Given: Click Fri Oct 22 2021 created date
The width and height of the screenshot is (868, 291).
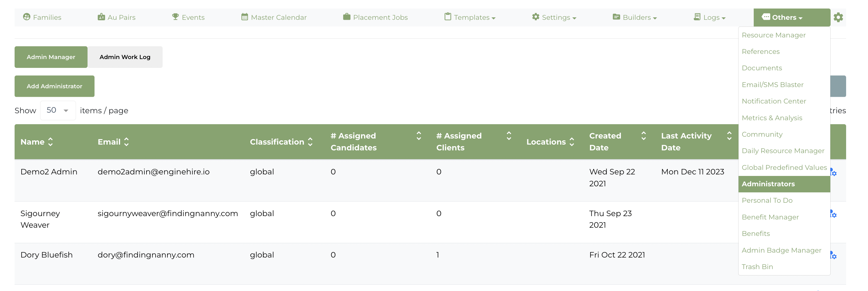Looking at the screenshot, I should [x=617, y=255].
